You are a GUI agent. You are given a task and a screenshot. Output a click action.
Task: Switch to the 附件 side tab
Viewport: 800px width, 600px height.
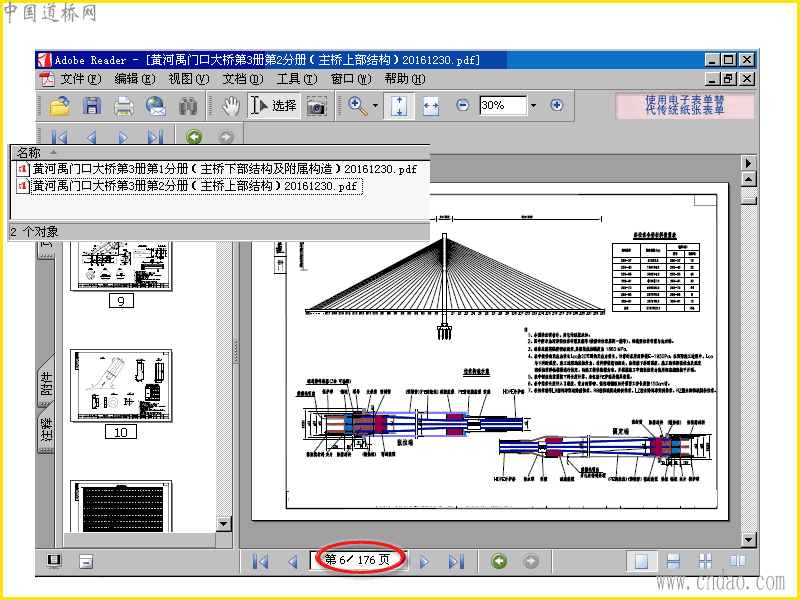pyautogui.click(x=46, y=382)
